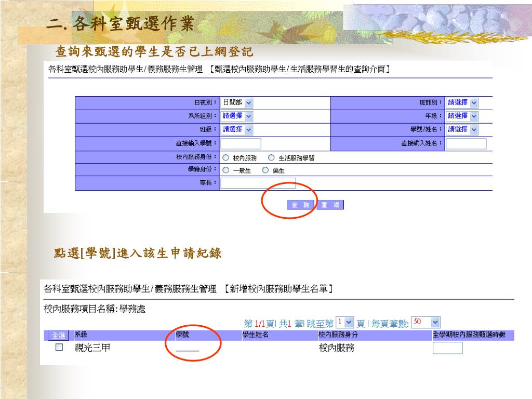Click the 全學期校內服務甄選時數 input box
This screenshot has height=399, width=532.
447,348
